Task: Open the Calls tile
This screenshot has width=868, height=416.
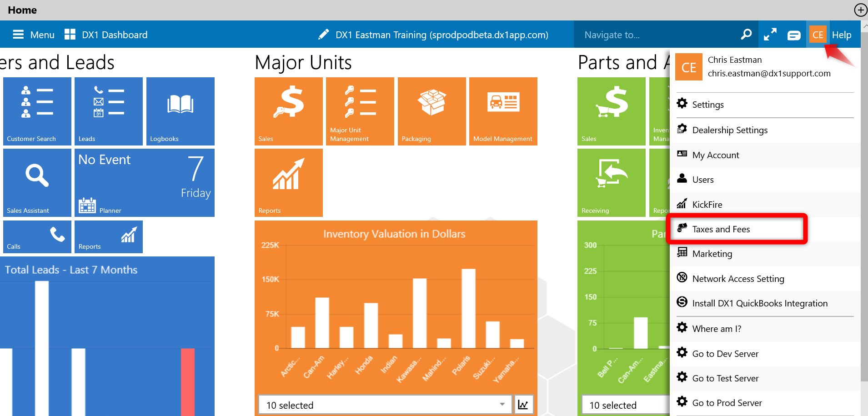Action: coord(37,237)
